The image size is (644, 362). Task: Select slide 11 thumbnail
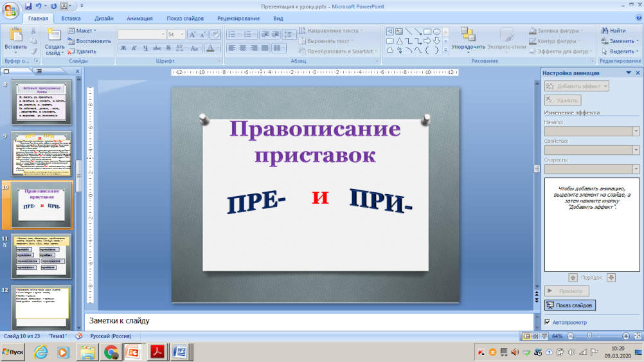[x=41, y=256]
